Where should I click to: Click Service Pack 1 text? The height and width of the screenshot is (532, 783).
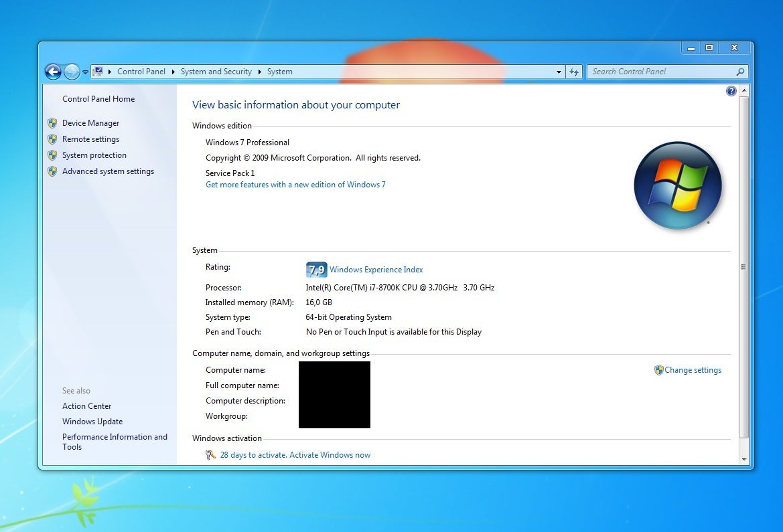(x=230, y=173)
